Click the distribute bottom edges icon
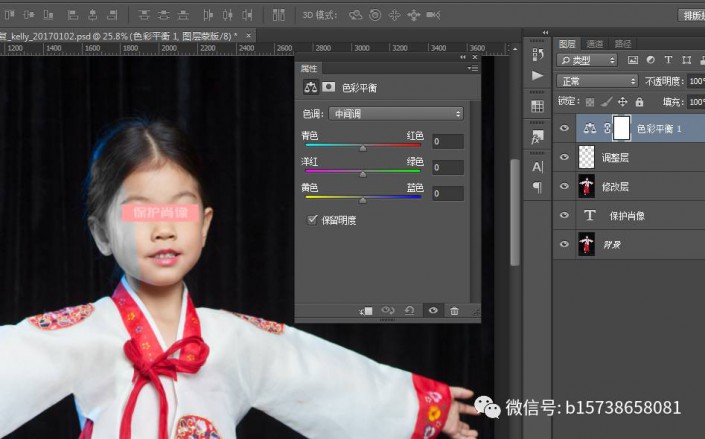 point(183,15)
